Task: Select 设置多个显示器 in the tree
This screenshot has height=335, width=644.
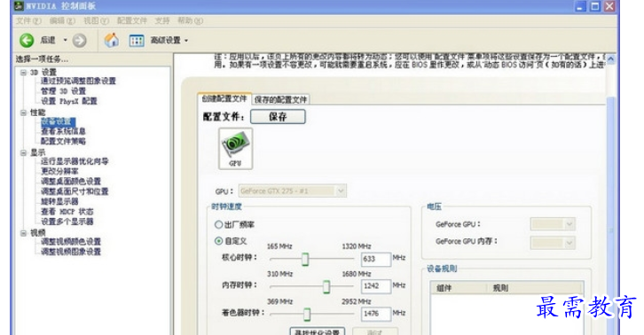Action: [67, 222]
